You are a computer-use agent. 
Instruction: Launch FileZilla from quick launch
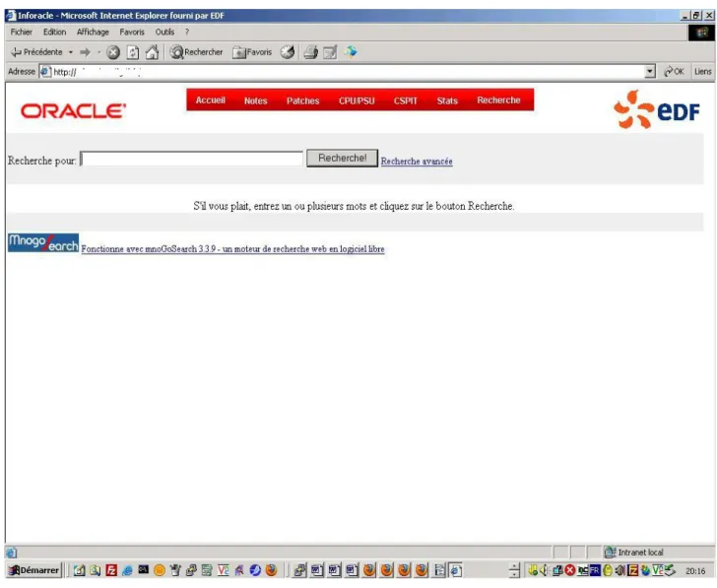(x=111, y=570)
